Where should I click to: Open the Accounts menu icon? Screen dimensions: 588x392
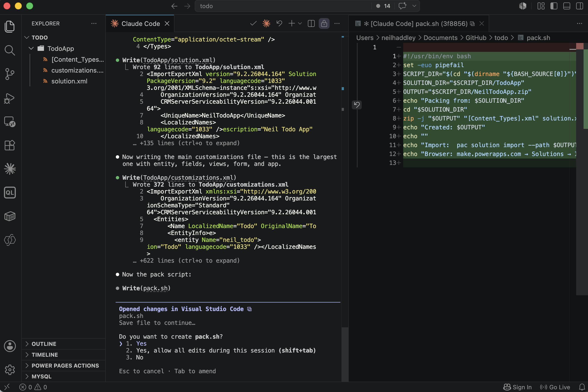[x=10, y=346]
